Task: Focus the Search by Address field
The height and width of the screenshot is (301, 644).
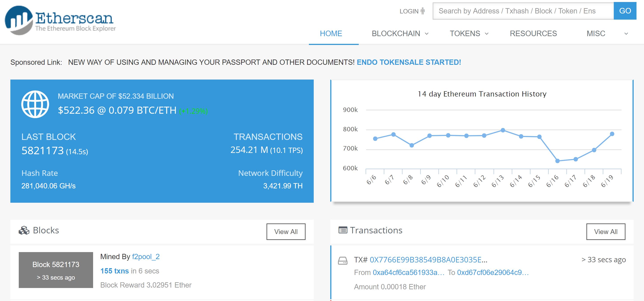Action: pyautogui.click(x=523, y=11)
